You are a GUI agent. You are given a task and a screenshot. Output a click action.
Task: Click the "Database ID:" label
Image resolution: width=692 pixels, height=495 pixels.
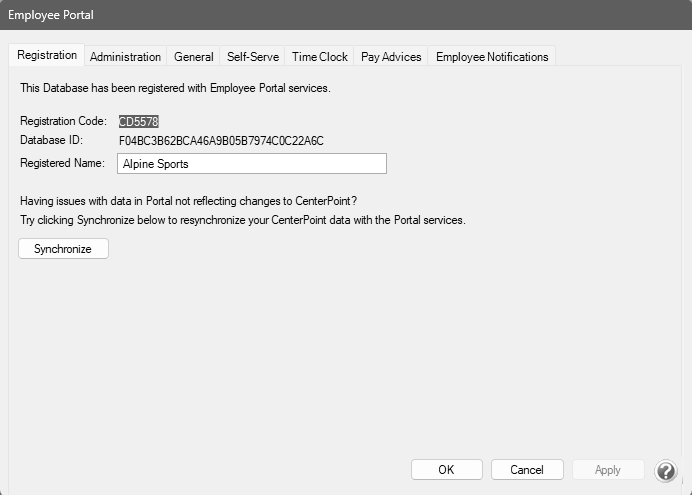pyautogui.click(x=50, y=141)
